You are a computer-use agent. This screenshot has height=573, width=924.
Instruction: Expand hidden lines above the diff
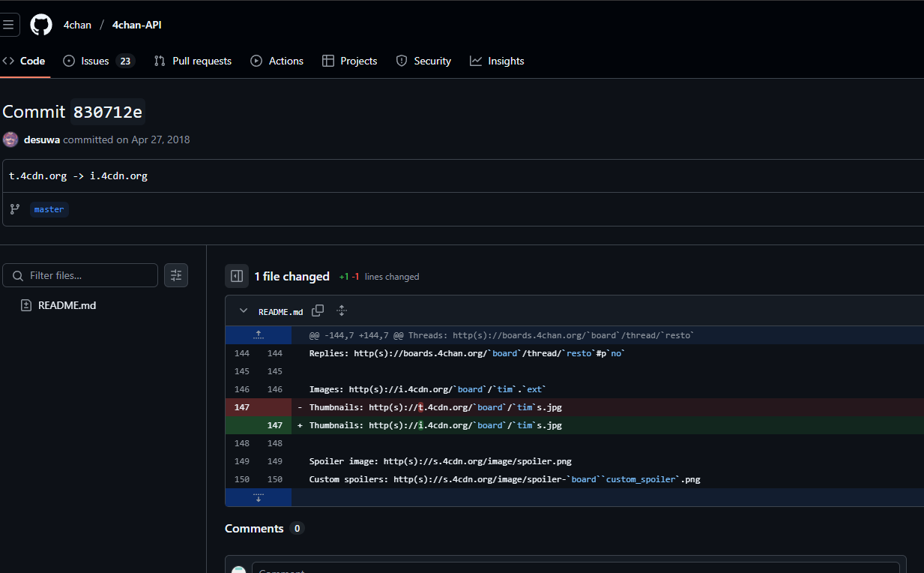coord(259,335)
